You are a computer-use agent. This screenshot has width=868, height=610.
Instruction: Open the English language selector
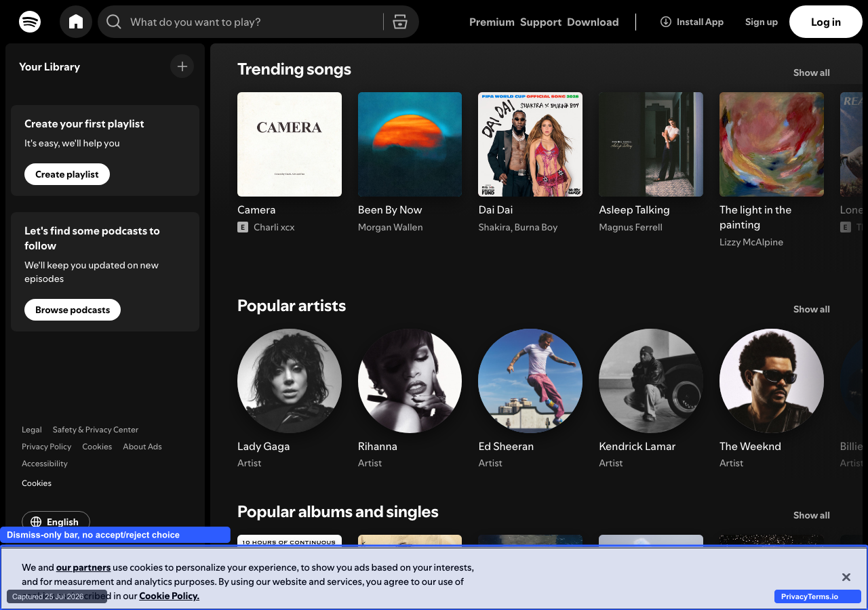(56, 522)
